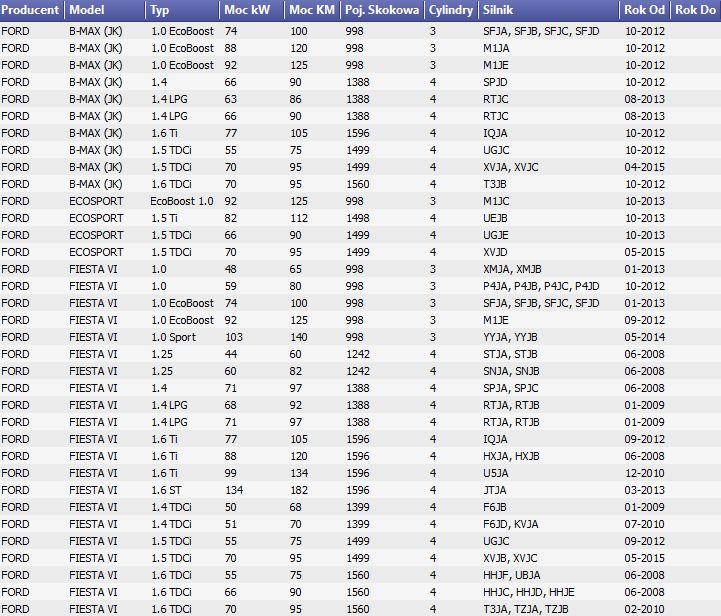
Task: Select the 12-2010 Rok Od cell
Action: [x=644, y=473]
